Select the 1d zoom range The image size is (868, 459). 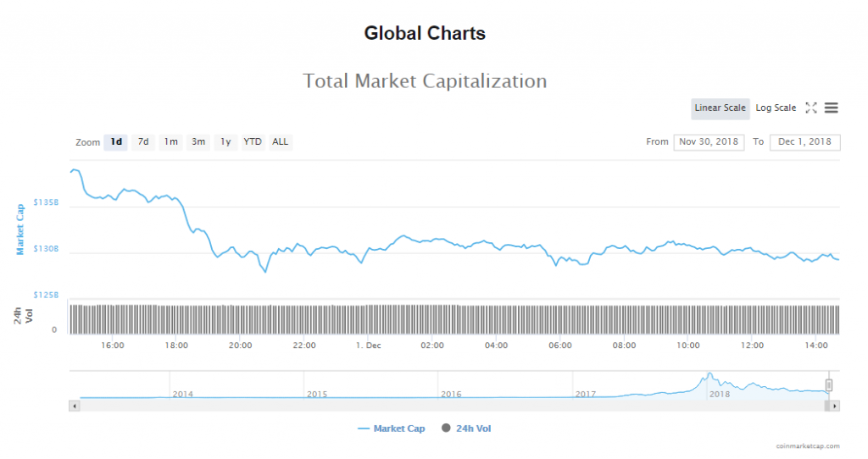tap(116, 141)
